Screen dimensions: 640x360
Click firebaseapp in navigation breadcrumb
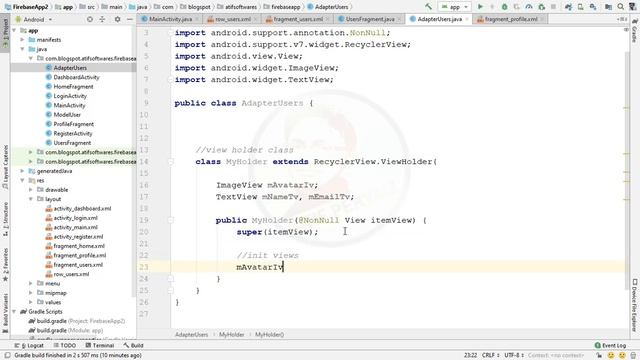(285, 7)
